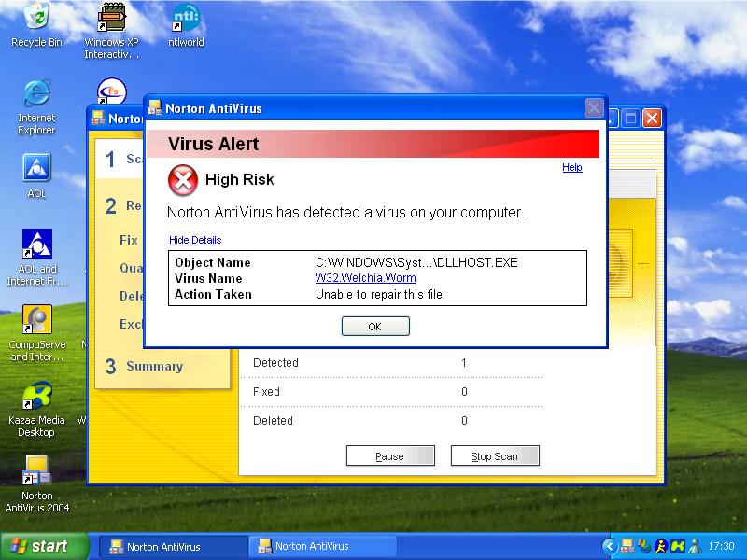Select the Dele... sub-step in the sidebar
The width and height of the screenshot is (747, 560).
tap(131, 296)
